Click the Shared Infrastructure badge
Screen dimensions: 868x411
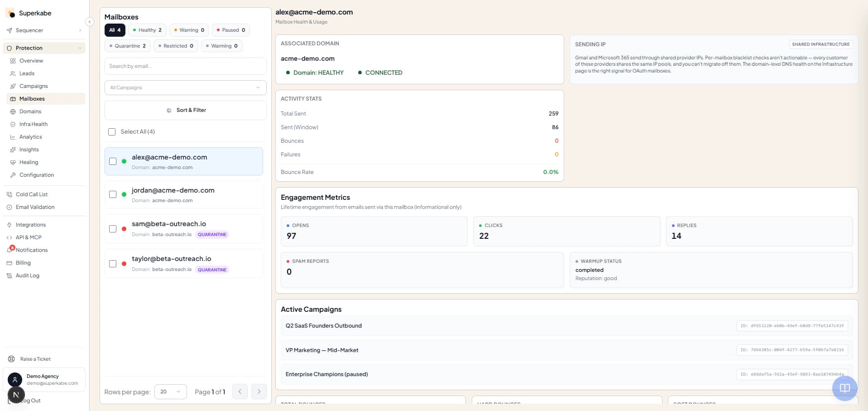[820, 44]
